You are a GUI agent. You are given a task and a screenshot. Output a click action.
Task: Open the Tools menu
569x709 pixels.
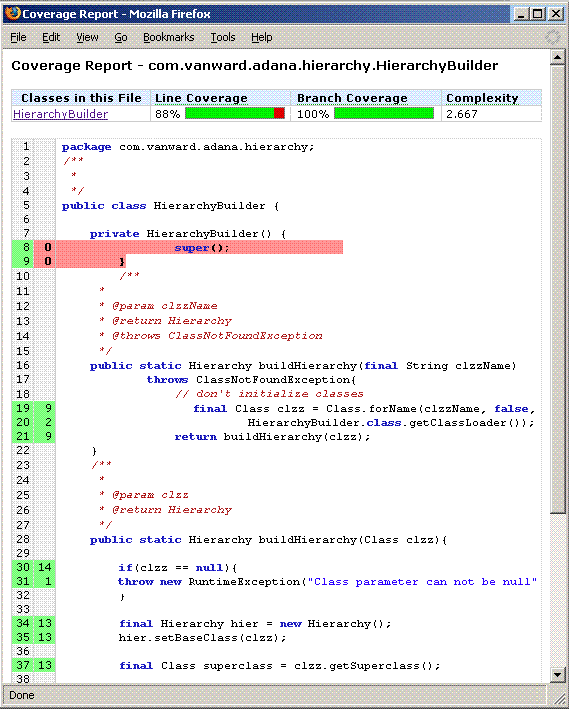(x=223, y=37)
